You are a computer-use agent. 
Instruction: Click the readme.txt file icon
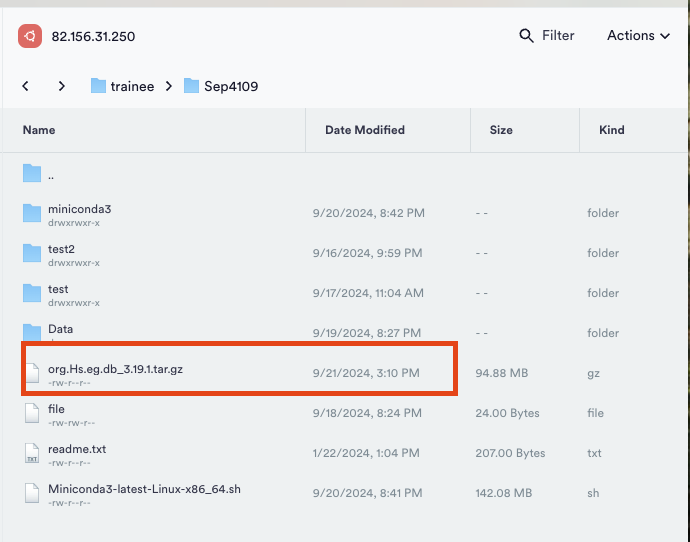32,453
